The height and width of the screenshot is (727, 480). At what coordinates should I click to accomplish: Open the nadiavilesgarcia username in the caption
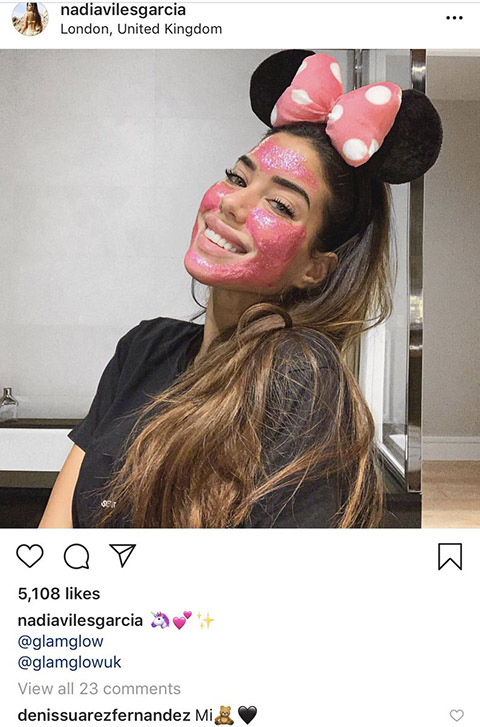click(x=80, y=620)
